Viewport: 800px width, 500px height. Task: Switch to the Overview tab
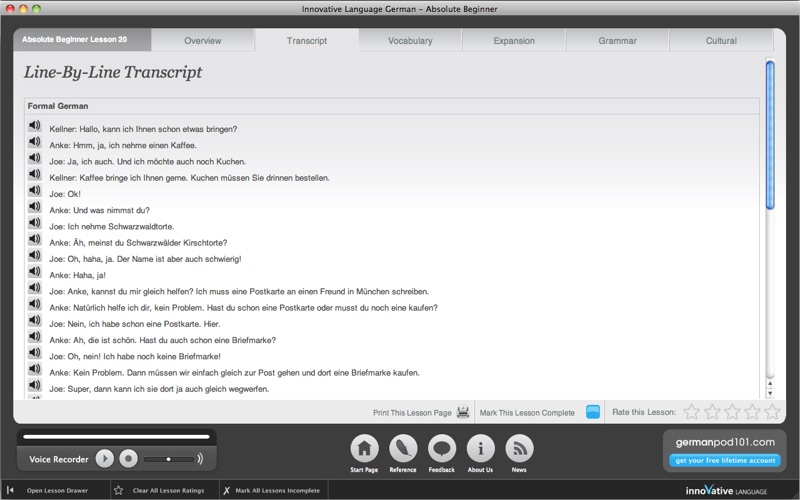point(203,40)
